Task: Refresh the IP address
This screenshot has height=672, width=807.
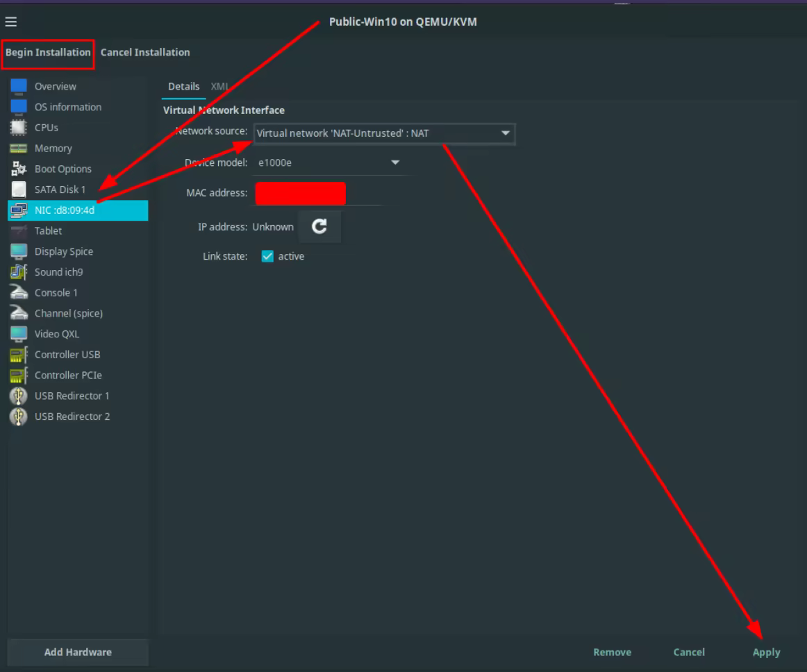Action: coord(319,227)
